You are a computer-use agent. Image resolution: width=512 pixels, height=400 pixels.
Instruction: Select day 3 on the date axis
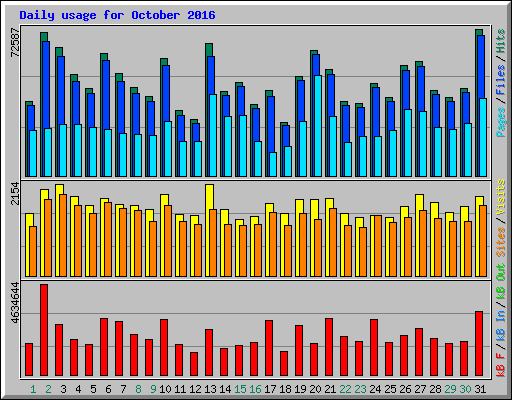pyautogui.click(x=63, y=389)
